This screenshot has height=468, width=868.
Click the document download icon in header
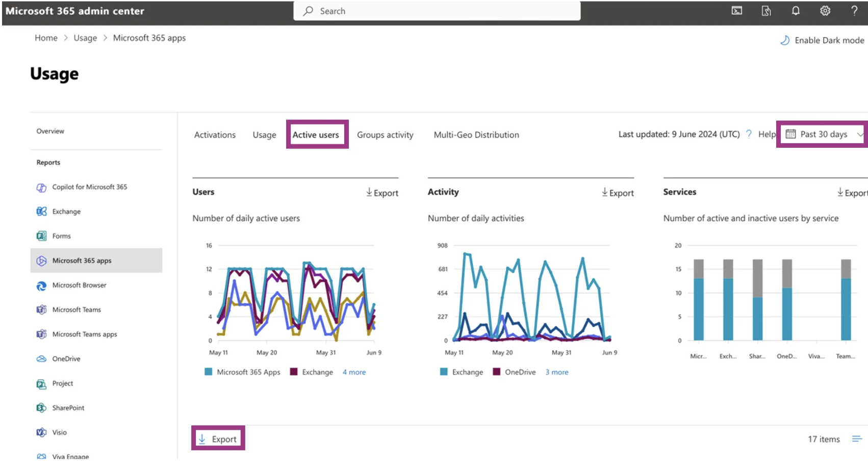click(x=766, y=11)
